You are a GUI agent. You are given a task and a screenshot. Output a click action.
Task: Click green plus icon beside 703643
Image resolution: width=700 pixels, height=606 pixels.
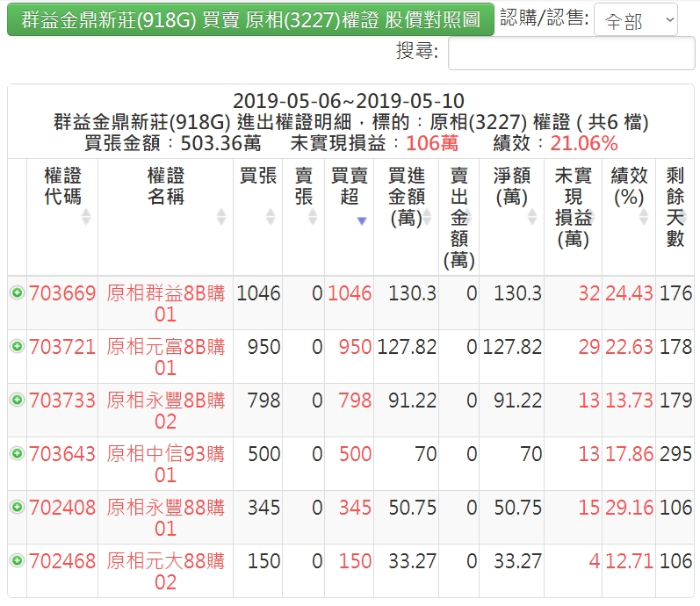point(17,454)
